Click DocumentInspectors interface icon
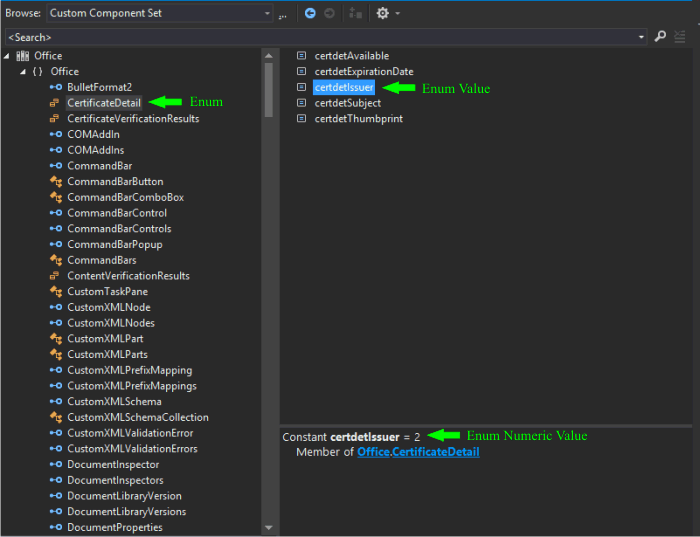Screen dimensions: 700x537 tap(56, 480)
